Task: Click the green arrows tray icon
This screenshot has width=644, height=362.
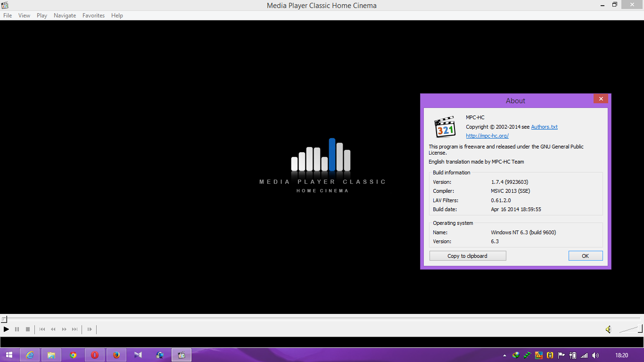Action: 528,355
